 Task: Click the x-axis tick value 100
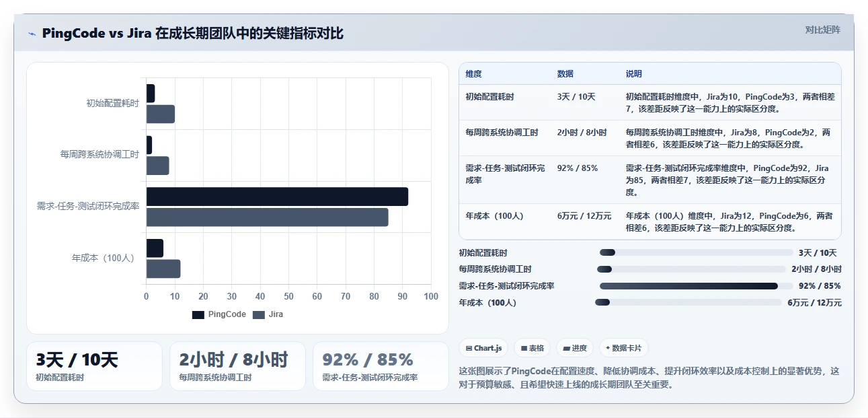431,297
